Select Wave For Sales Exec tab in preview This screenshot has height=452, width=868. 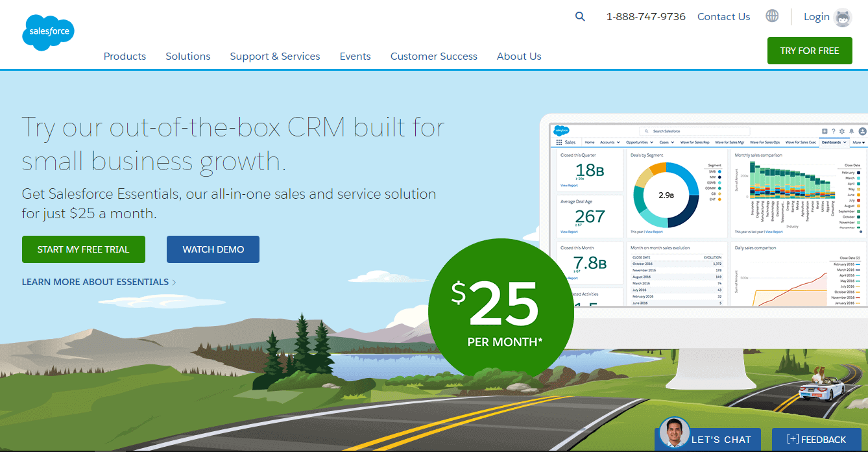pos(801,142)
